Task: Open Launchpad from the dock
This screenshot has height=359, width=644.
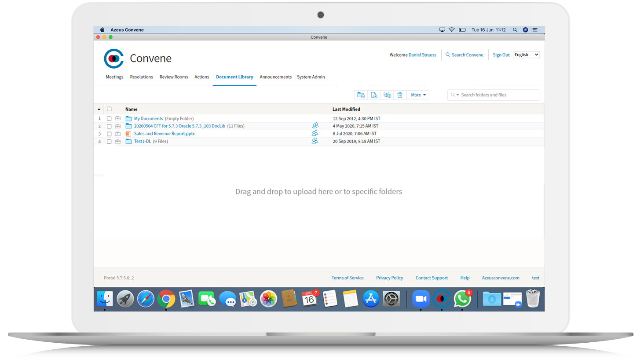Action: pos(125,299)
